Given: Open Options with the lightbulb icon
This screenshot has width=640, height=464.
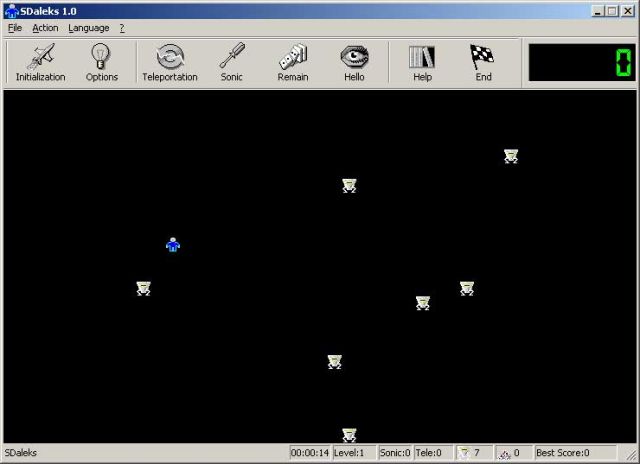Looking at the screenshot, I should [x=101, y=57].
